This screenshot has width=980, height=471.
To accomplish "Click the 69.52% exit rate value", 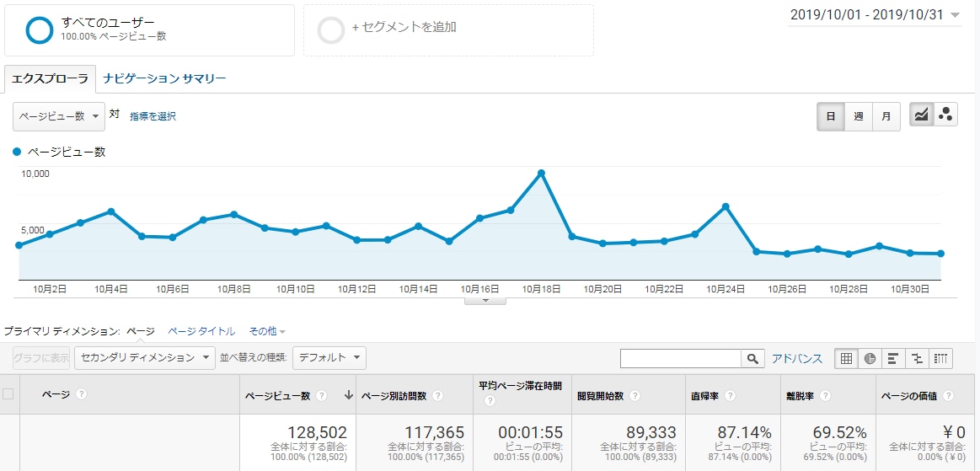I will click(x=839, y=431).
